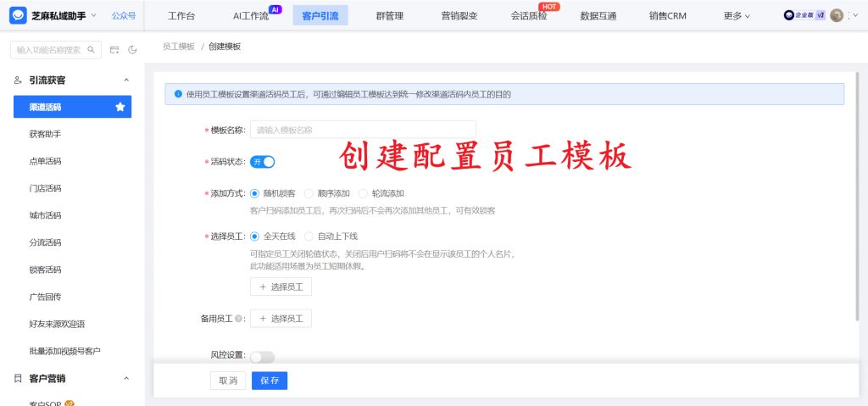Click the user avatar at top right
The height and width of the screenshot is (406, 868).
point(837,15)
